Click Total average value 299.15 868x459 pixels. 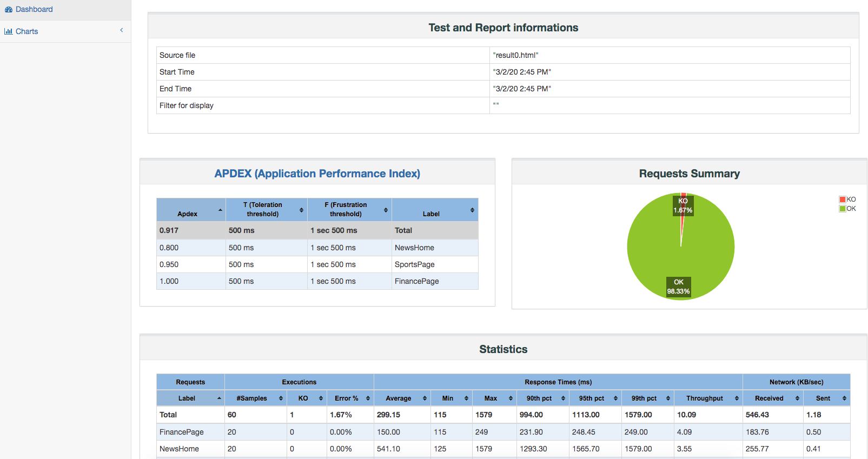coord(388,415)
